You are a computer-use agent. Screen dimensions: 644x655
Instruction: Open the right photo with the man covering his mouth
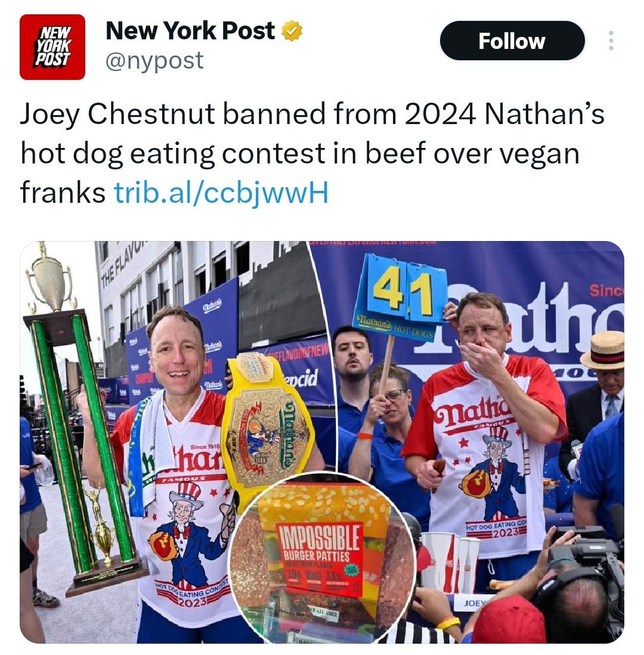point(480,376)
